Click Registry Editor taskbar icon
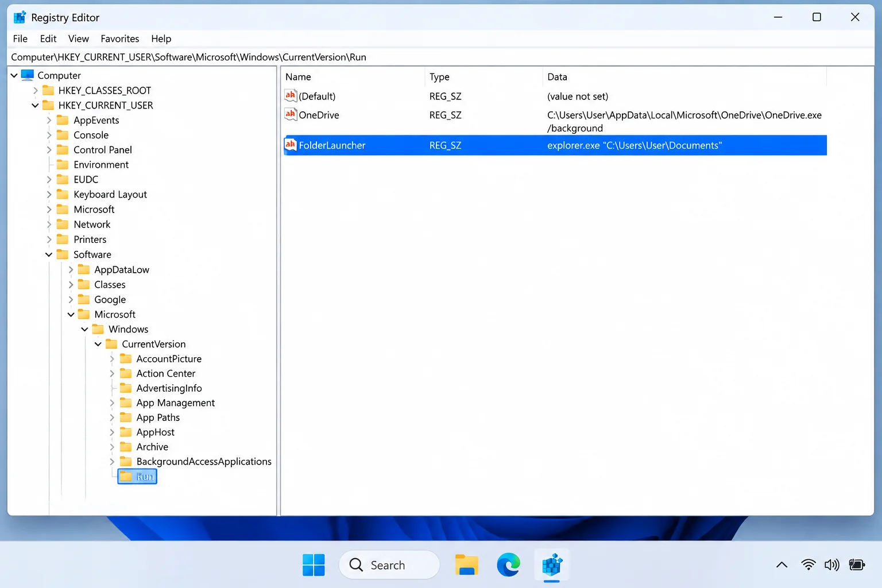This screenshot has width=882, height=588. (x=552, y=565)
